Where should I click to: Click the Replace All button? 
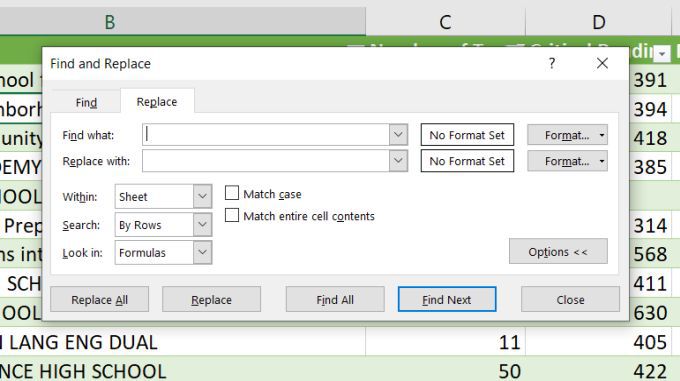tap(99, 300)
